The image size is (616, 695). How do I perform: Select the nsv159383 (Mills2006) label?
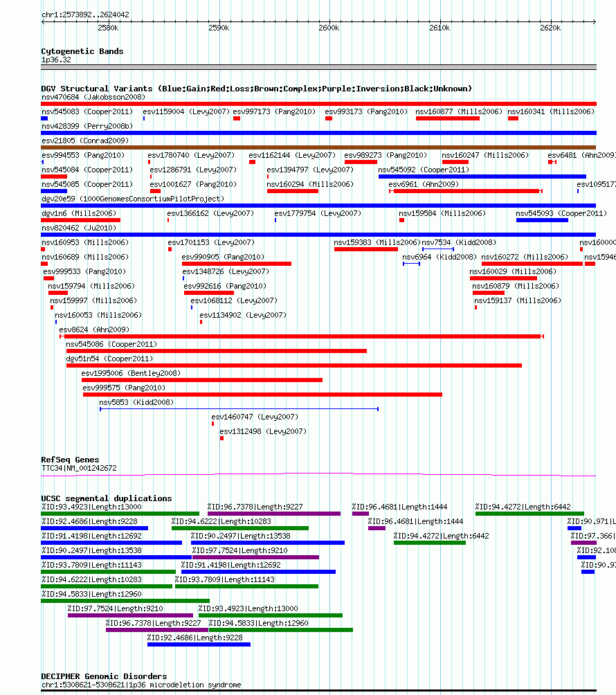click(x=377, y=242)
